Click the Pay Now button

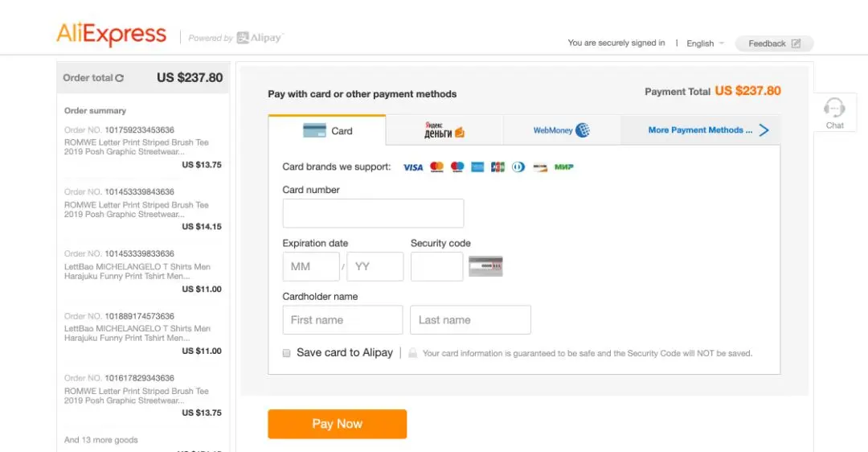tap(337, 424)
